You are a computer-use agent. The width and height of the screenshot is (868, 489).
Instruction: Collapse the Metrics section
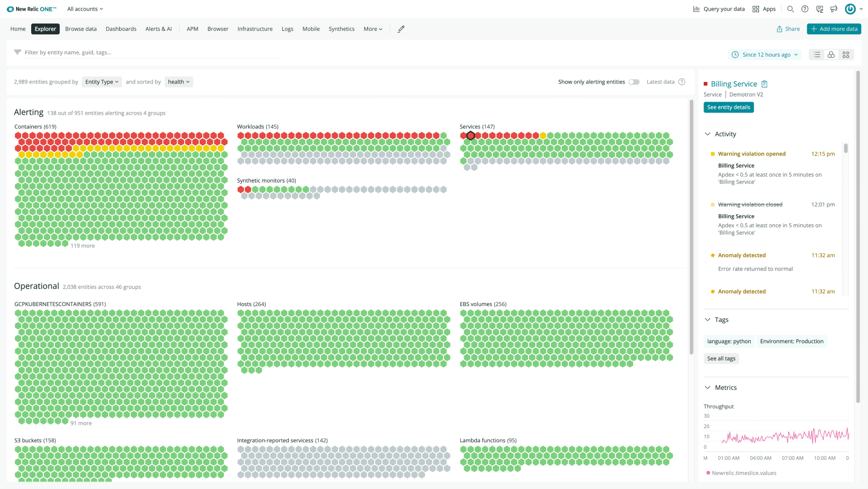coord(707,387)
